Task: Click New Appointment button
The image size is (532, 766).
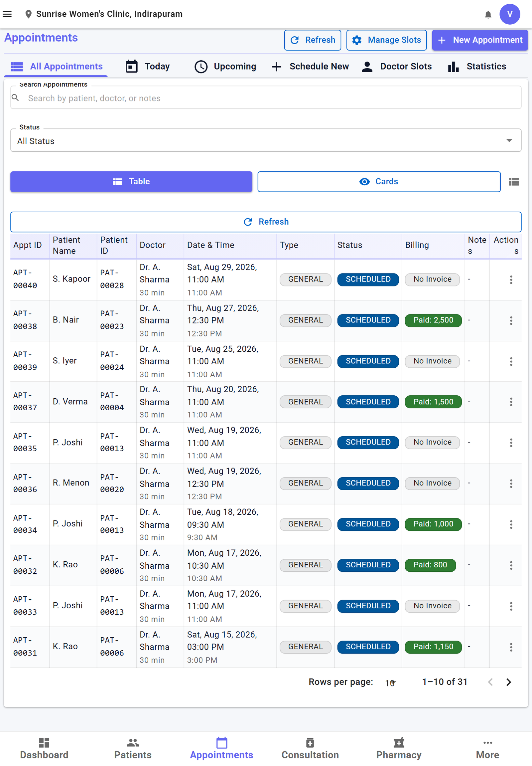Action: (x=480, y=40)
